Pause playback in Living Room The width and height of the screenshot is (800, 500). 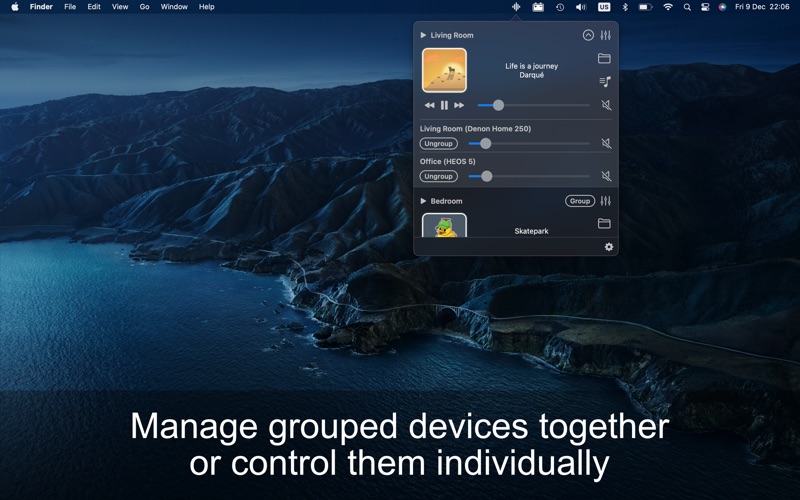[444, 105]
